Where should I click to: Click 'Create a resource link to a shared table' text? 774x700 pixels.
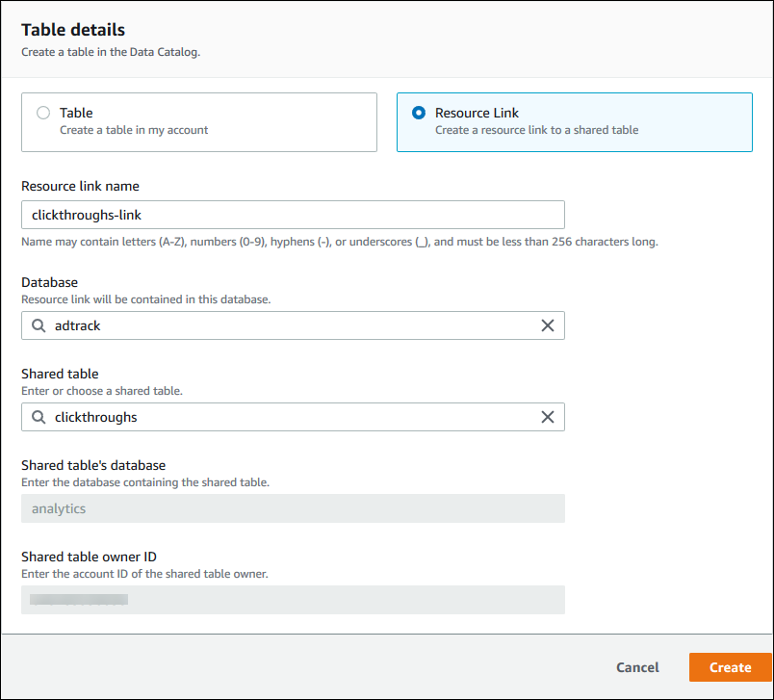tap(536, 130)
